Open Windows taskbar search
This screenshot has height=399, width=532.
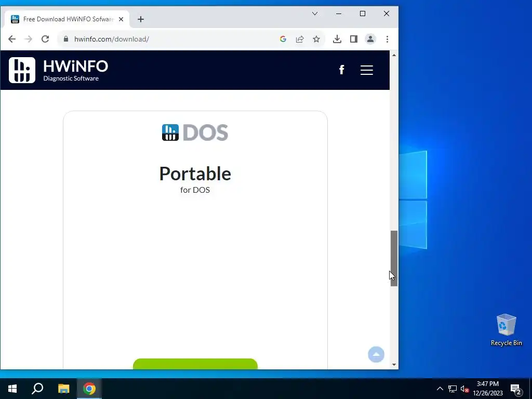[x=37, y=389]
